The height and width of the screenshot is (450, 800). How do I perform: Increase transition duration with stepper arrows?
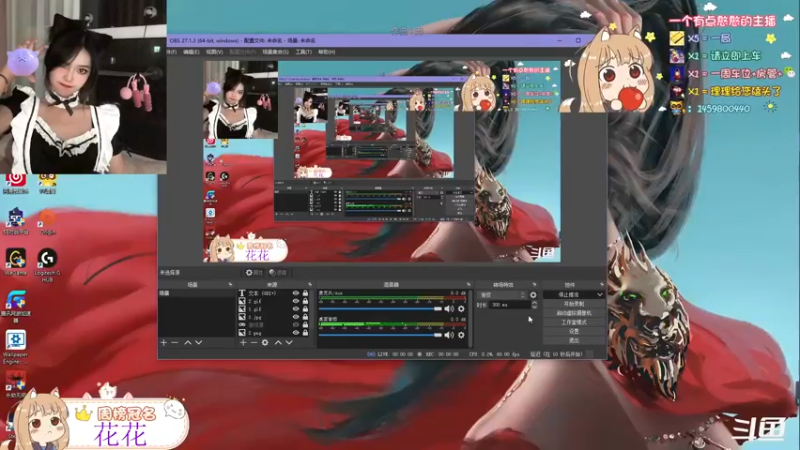tap(534, 303)
